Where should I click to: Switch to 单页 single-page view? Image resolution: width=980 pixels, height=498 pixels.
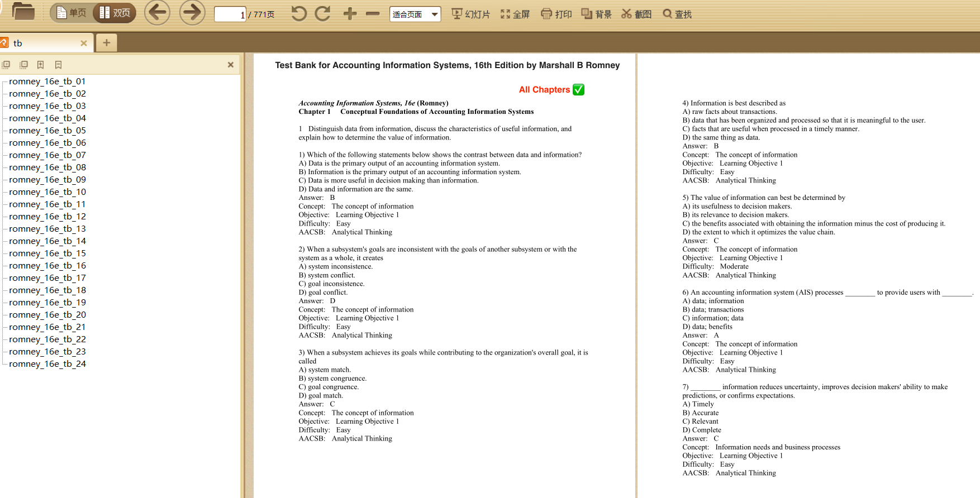tap(72, 13)
